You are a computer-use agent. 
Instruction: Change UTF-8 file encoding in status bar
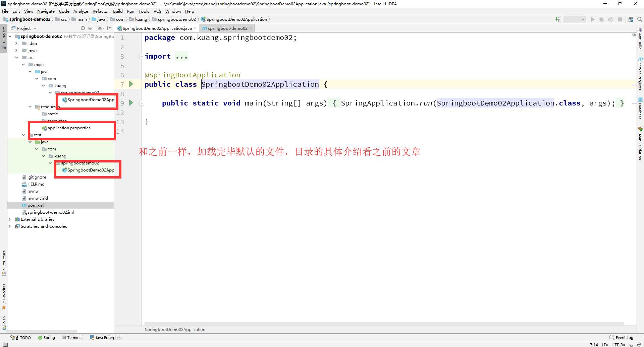pyautogui.click(x=618, y=344)
